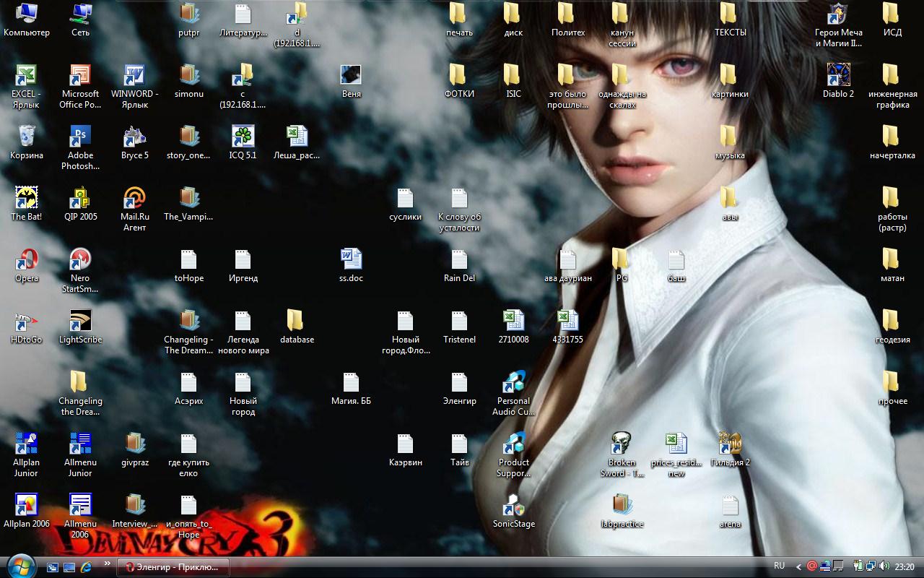
Task: Launch Mail.Ru Агент icon
Action: point(134,209)
